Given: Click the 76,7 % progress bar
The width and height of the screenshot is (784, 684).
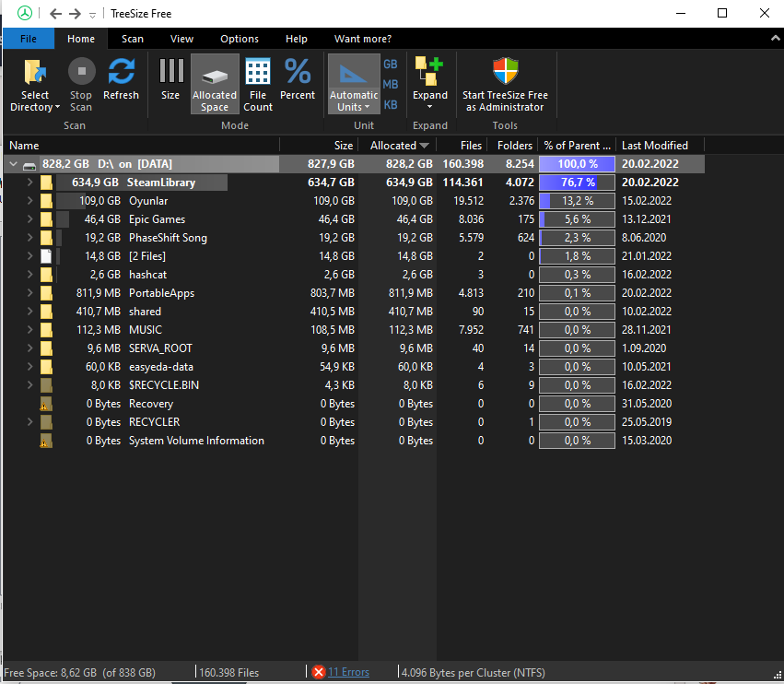Looking at the screenshot, I should coord(577,183).
